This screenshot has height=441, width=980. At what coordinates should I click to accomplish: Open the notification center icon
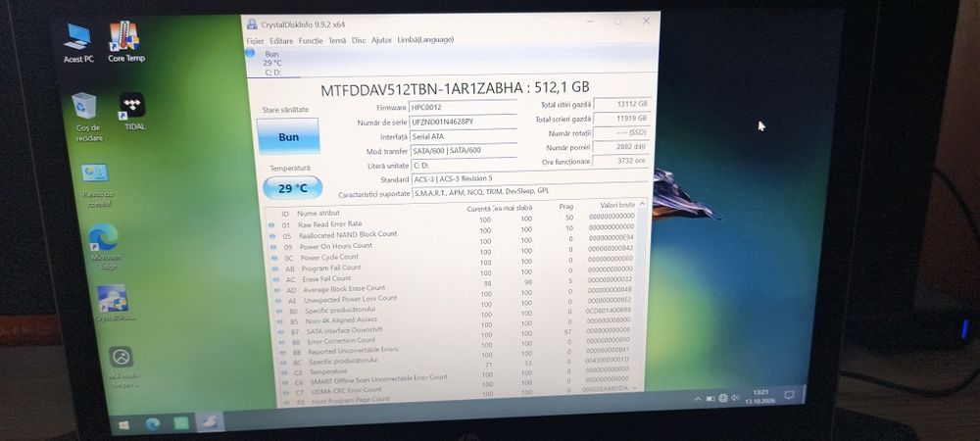[x=789, y=395]
